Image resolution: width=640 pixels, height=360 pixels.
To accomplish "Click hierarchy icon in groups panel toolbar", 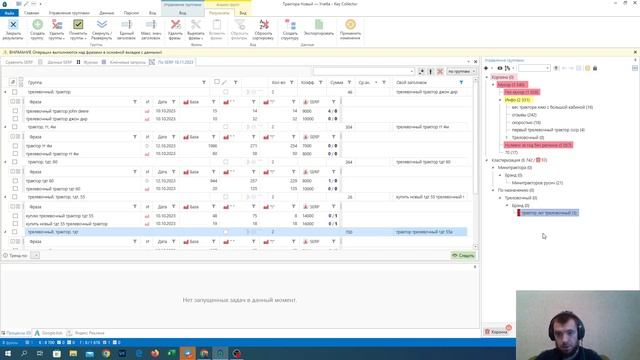I will [x=507, y=68].
